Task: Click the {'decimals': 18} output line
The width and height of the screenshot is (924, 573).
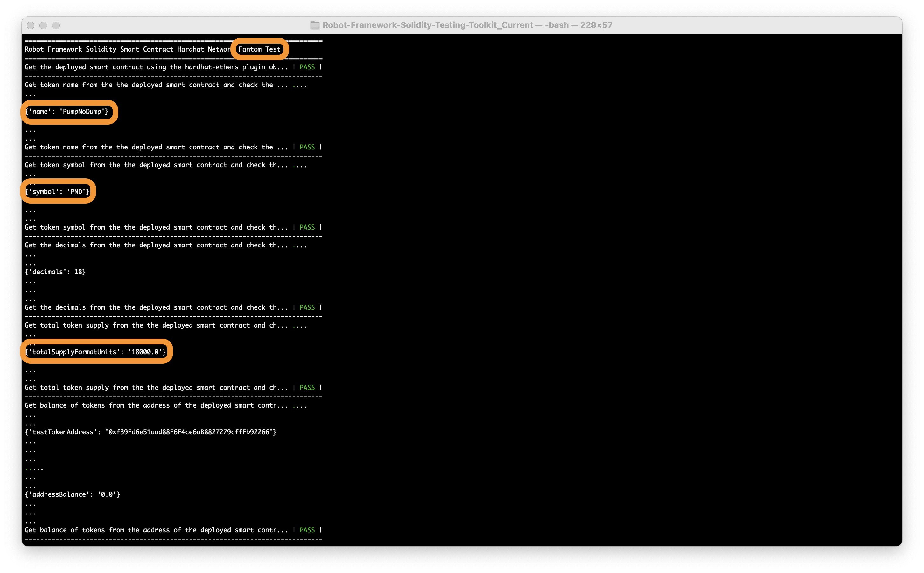Action: pos(55,272)
